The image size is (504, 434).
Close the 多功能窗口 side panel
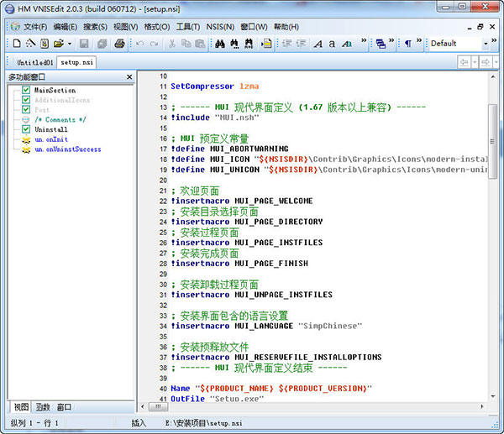129,77
